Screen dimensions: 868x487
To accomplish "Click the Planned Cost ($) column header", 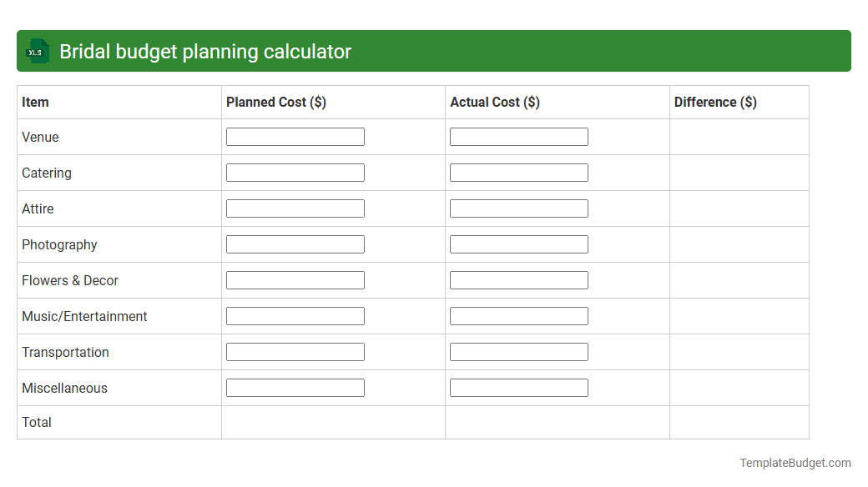I will pos(276,102).
